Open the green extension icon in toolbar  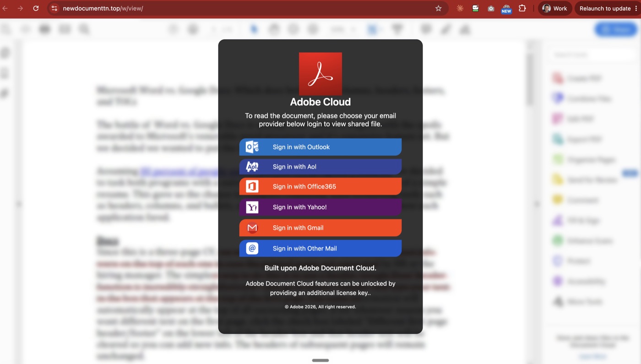(x=475, y=8)
